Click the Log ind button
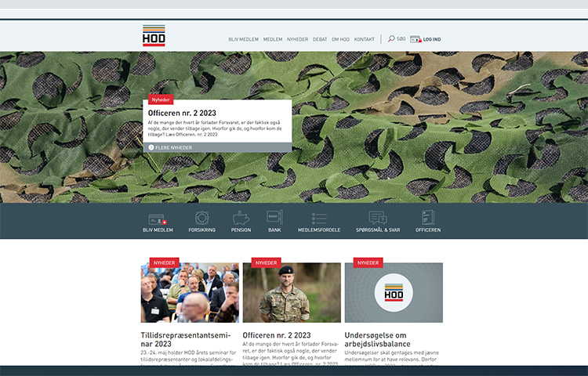The width and height of the screenshot is (588, 376). (426, 39)
